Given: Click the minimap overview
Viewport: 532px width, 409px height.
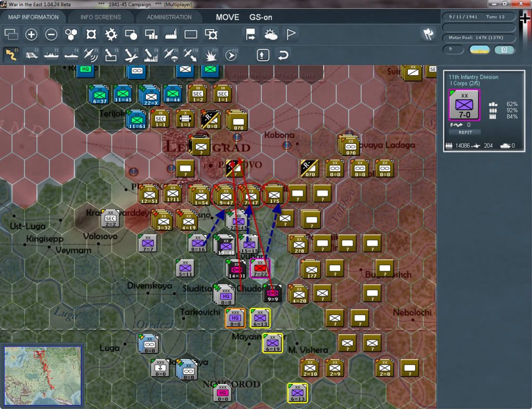Looking at the screenshot, I should coord(43,375).
